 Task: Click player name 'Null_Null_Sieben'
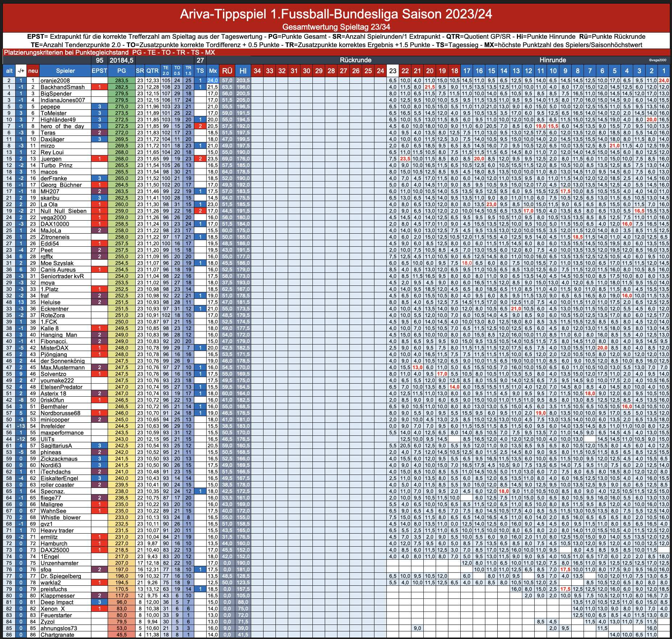coord(64,211)
